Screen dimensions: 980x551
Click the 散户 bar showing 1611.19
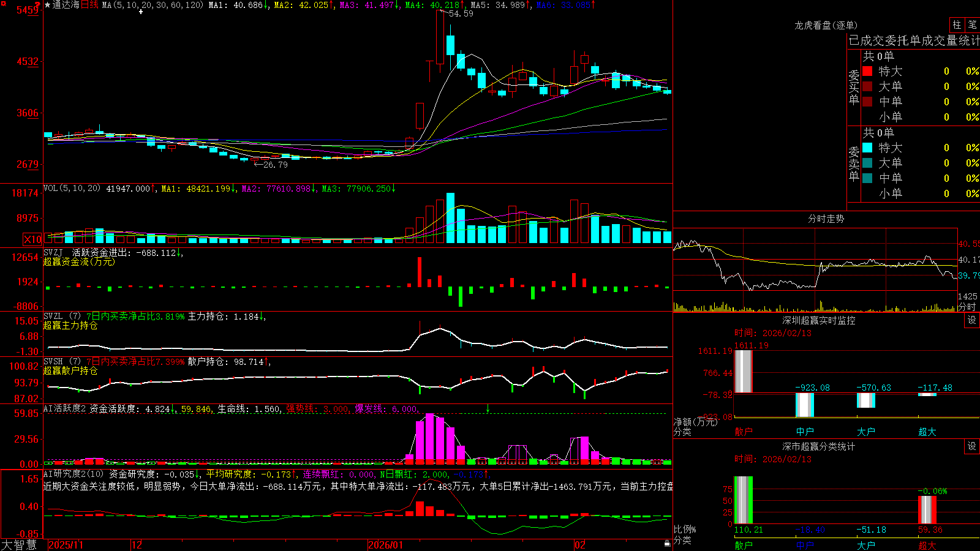click(744, 372)
